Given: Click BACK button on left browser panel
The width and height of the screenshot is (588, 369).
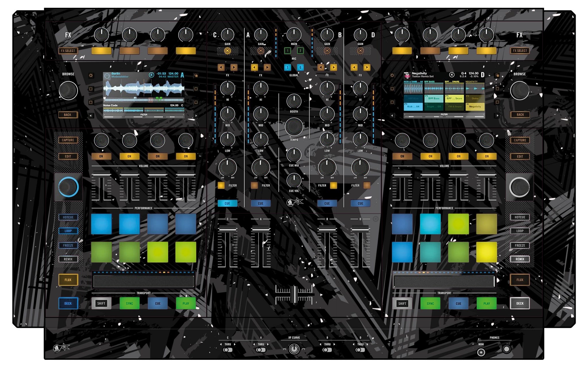Looking at the screenshot, I should tap(66, 114).
